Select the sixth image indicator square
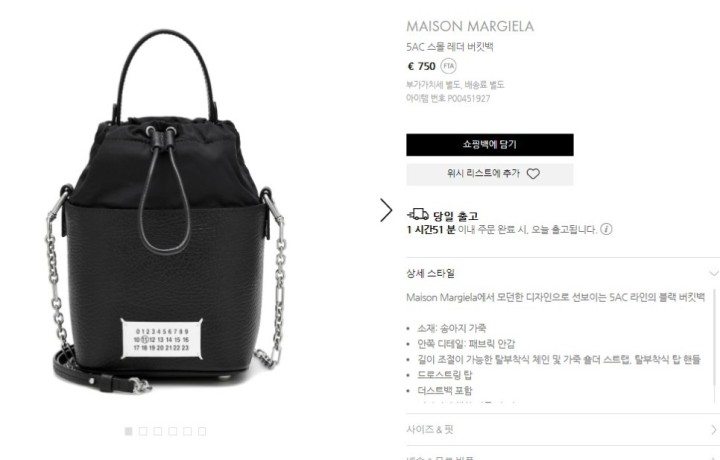The height and width of the screenshot is (460, 720). coord(202,431)
